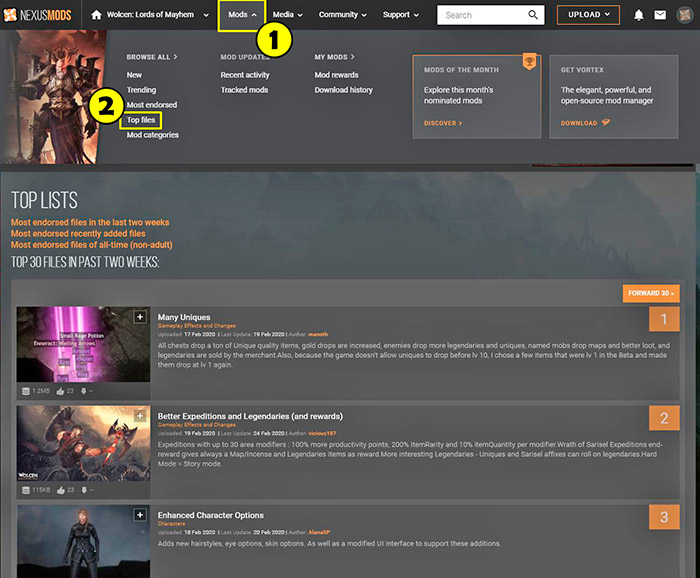Image resolution: width=700 pixels, height=578 pixels.
Task: Select Mod categories in the Mods menu
Action: coord(152,135)
